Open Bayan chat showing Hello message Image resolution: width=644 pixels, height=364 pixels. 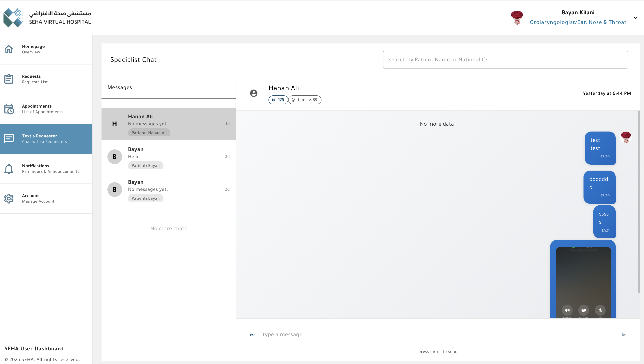coord(168,157)
